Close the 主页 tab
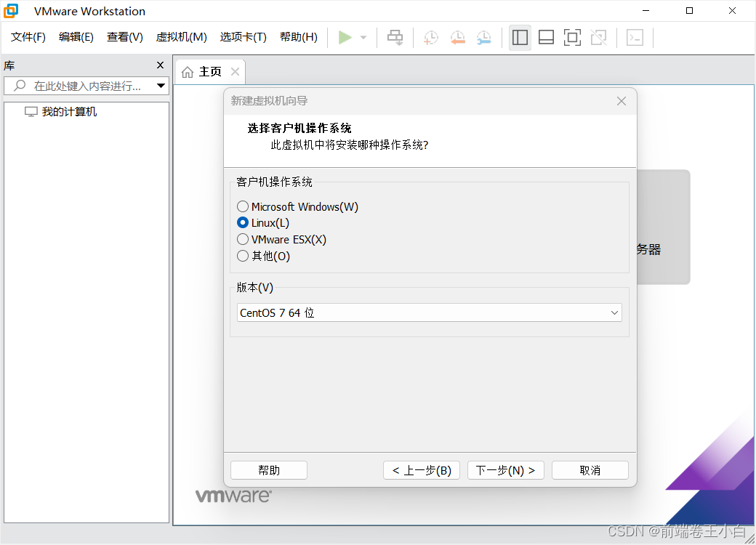This screenshot has width=756, height=545. point(236,72)
